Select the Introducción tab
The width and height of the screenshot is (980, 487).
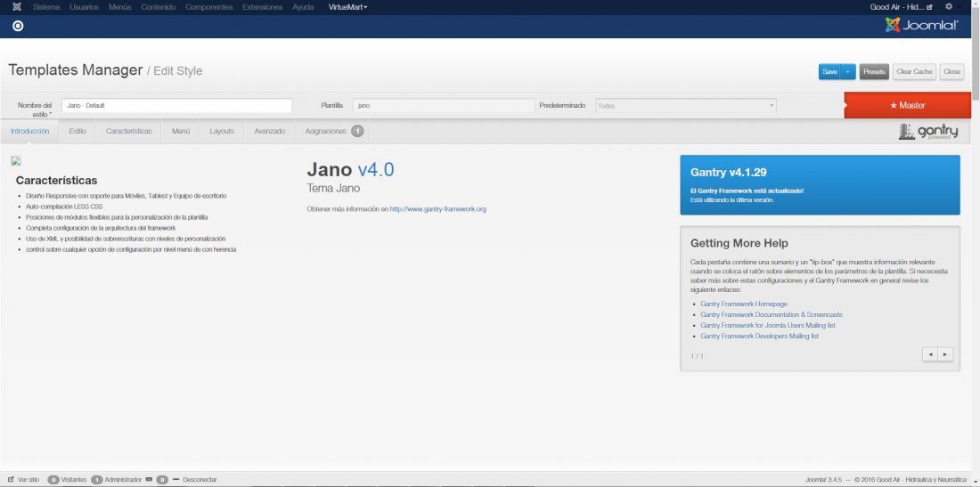coord(29,131)
